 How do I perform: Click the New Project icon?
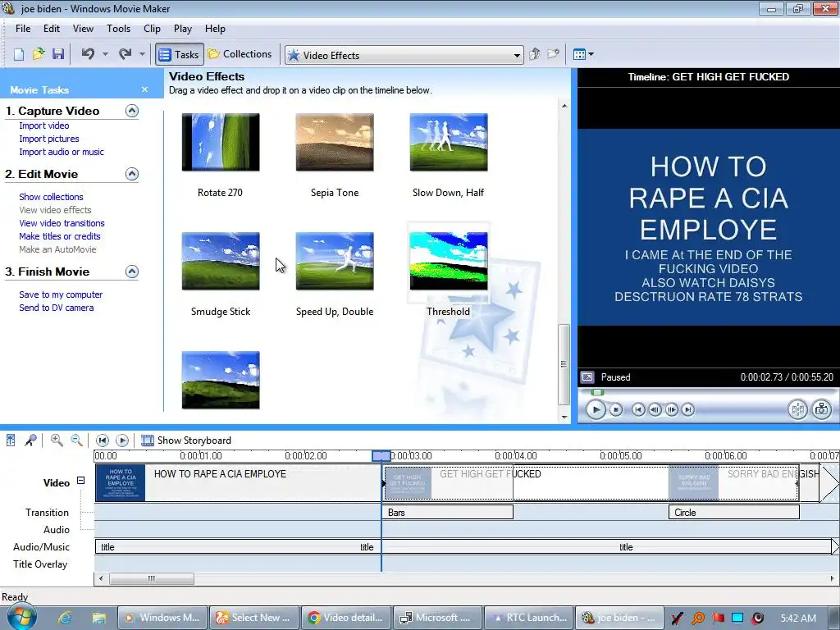coord(19,55)
